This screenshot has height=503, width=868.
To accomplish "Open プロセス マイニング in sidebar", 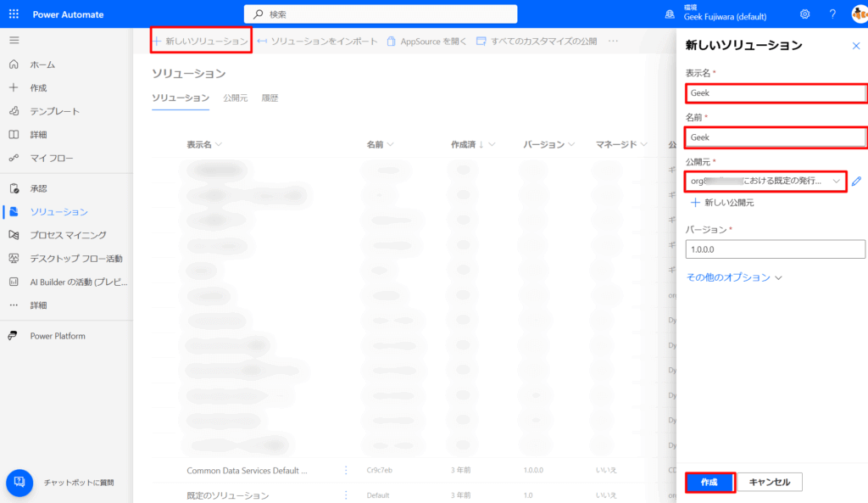I will [68, 235].
